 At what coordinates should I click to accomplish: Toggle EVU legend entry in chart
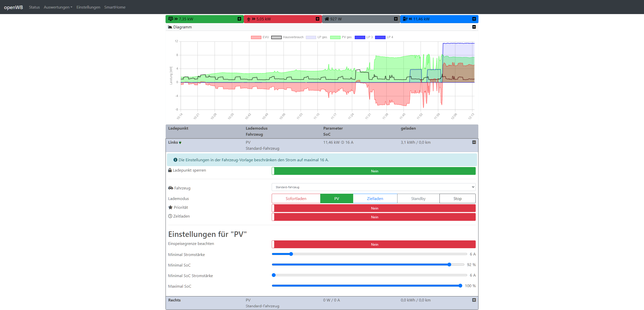260,37
